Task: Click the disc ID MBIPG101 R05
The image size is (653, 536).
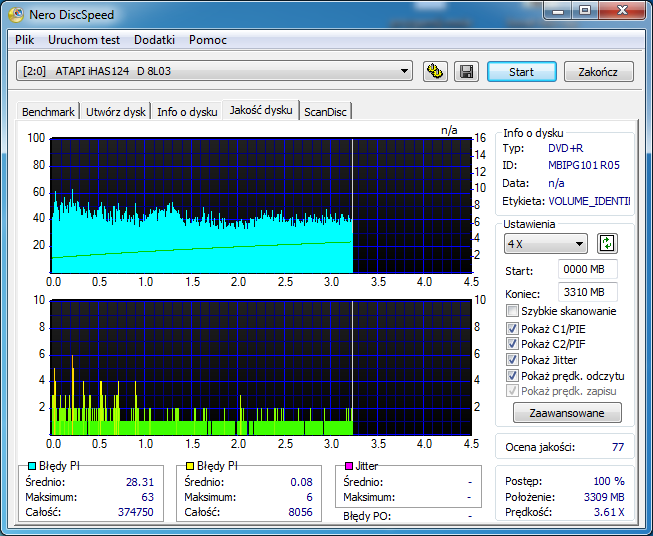Action: pos(583,165)
